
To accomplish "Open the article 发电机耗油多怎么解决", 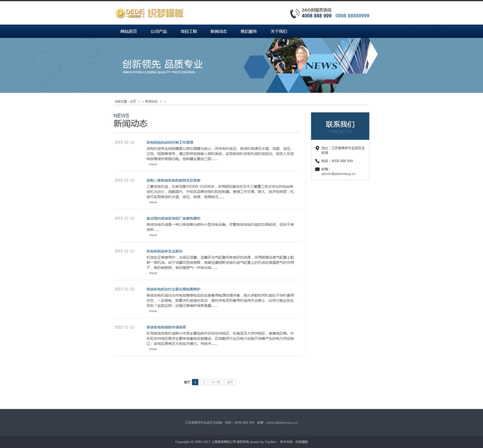I will click(164, 251).
